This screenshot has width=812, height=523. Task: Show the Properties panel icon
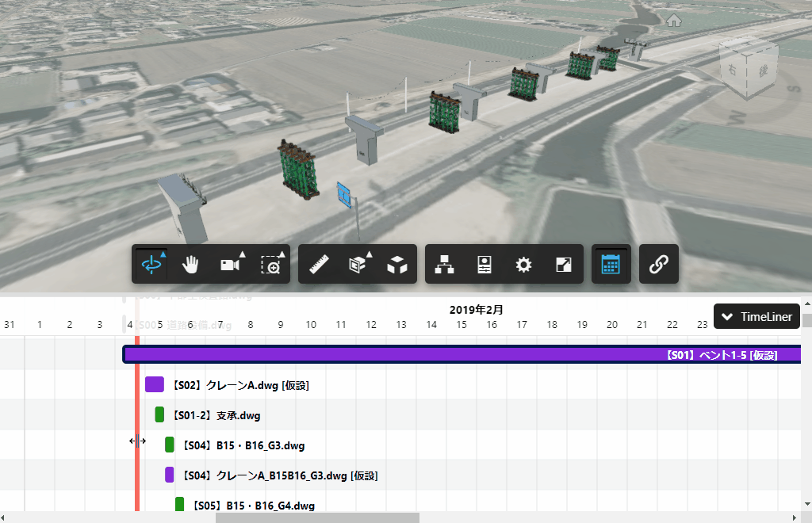tap(485, 265)
